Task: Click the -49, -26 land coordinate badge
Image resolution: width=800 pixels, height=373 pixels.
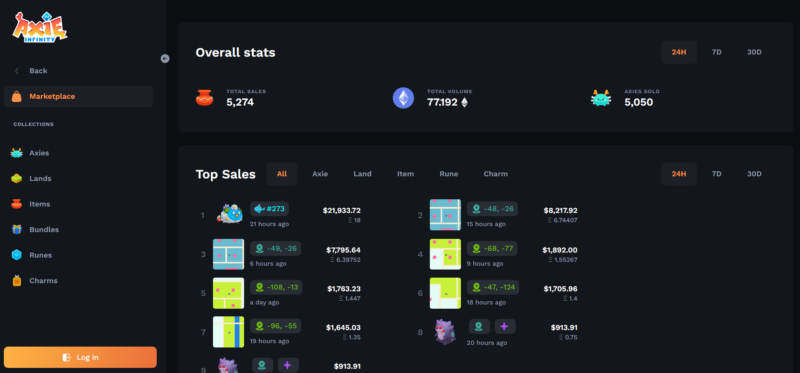Action: click(276, 248)
